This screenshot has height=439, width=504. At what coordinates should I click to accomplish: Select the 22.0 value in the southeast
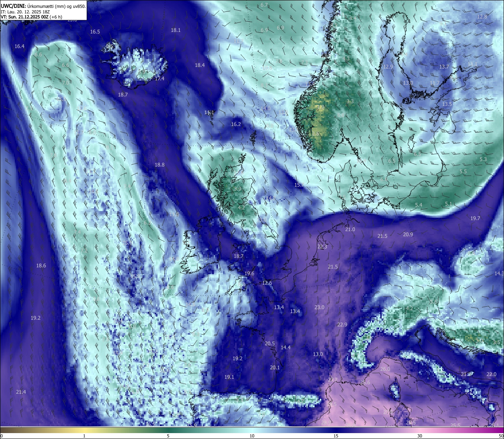click(x=491, y=374)
